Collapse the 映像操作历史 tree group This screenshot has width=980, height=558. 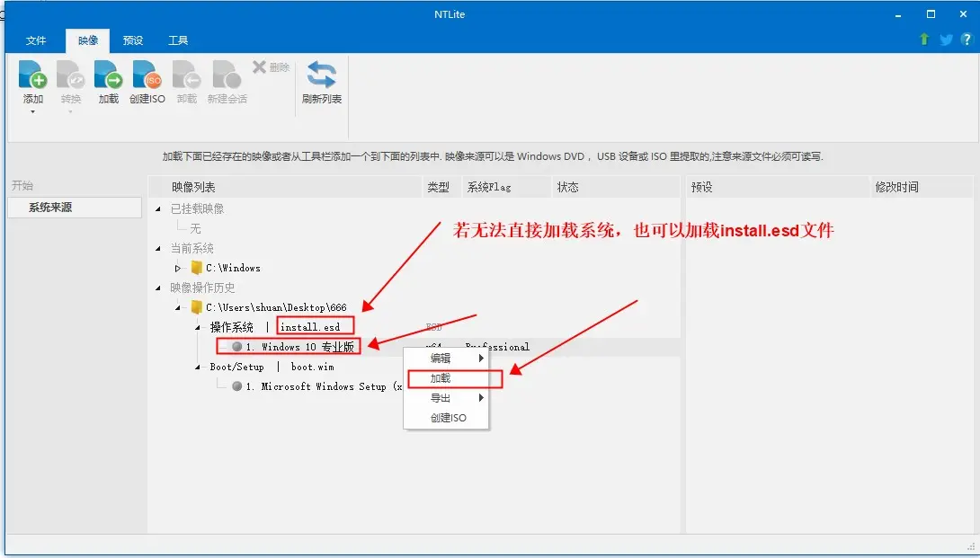[158, 288]
